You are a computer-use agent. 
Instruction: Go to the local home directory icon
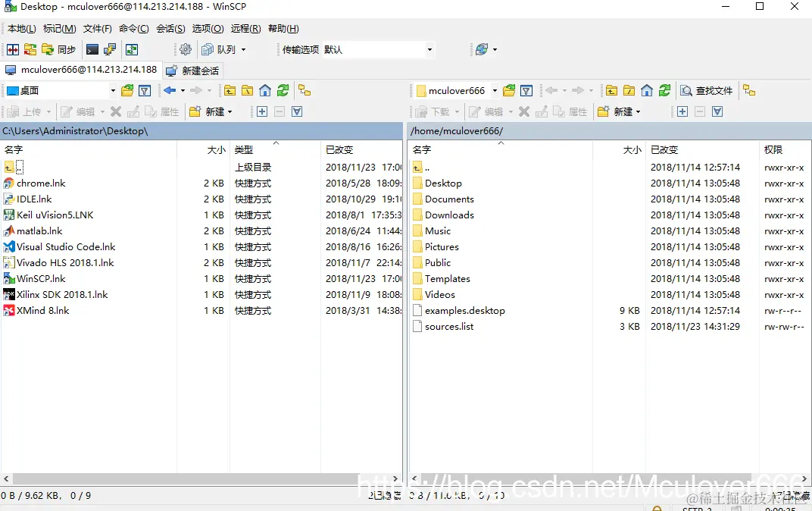(x=265, y=91)
